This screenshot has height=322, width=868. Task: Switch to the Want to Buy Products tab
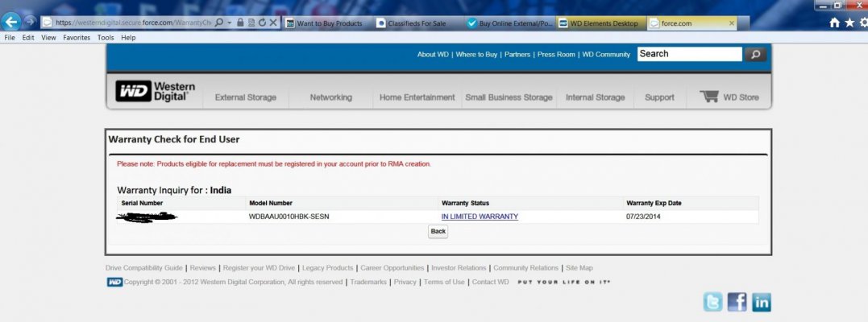328,23
